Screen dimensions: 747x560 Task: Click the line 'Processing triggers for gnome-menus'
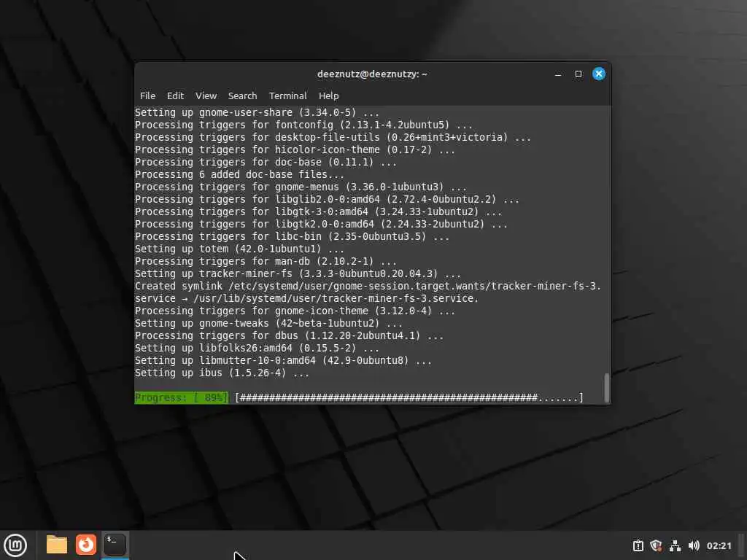pyautogui.click(x=301, y=187)
